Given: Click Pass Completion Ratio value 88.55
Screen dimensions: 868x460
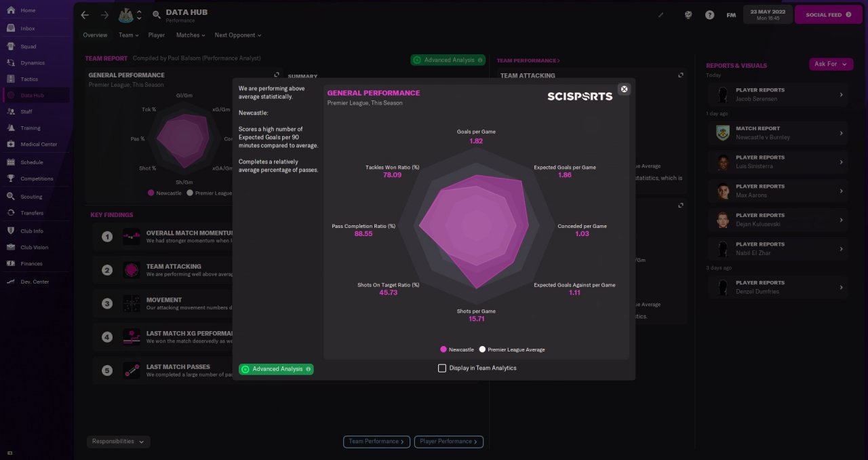Looking at the screenshot, I should click(x=363, y=233).
